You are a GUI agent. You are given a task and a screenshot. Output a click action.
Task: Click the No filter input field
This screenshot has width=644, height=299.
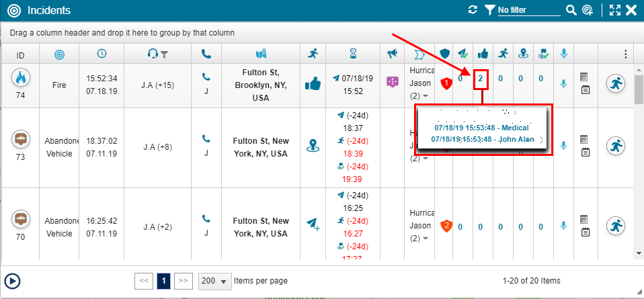528,10
